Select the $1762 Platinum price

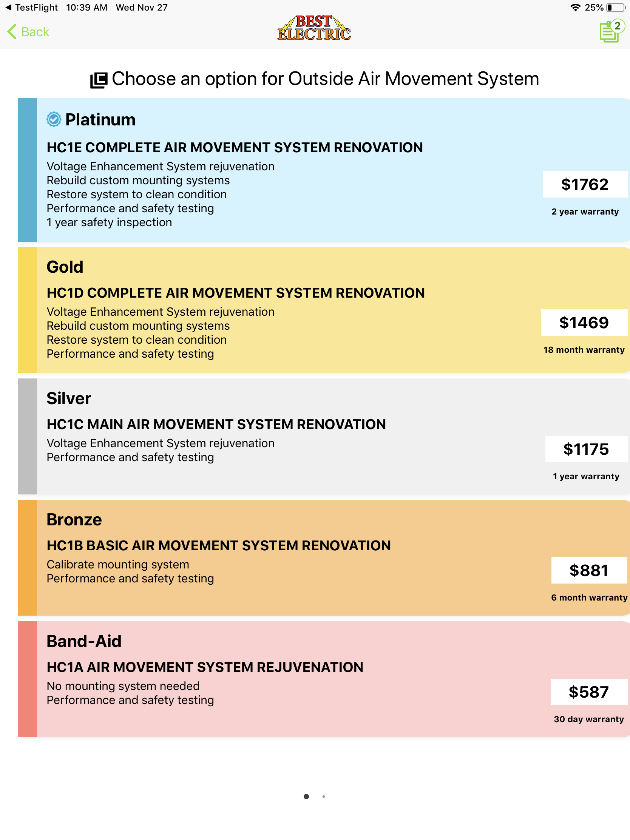[584, 185]
